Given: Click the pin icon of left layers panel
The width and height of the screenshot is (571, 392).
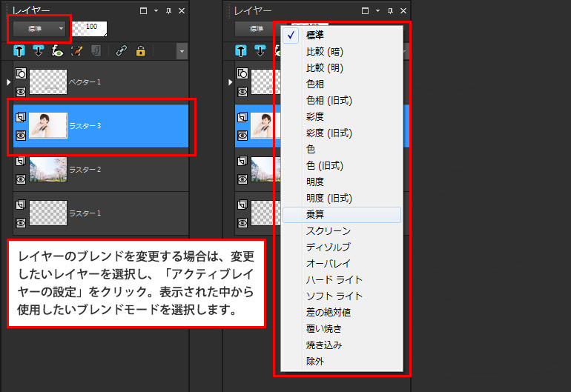Looking at the screenshot, I should click(169, 11).
